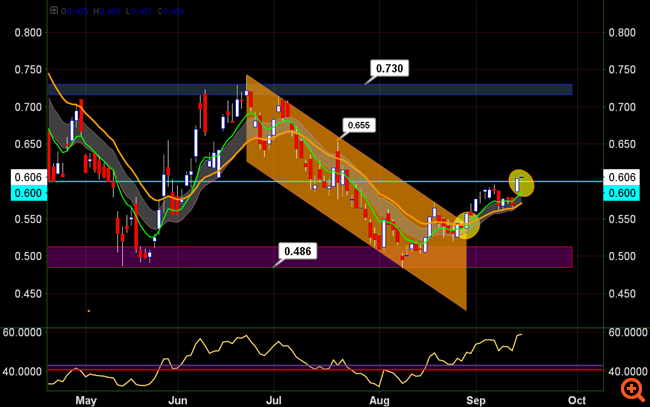Screen dimensions: 650x407
Task: Click the 0.655 callout label
Action: point(358,126)
